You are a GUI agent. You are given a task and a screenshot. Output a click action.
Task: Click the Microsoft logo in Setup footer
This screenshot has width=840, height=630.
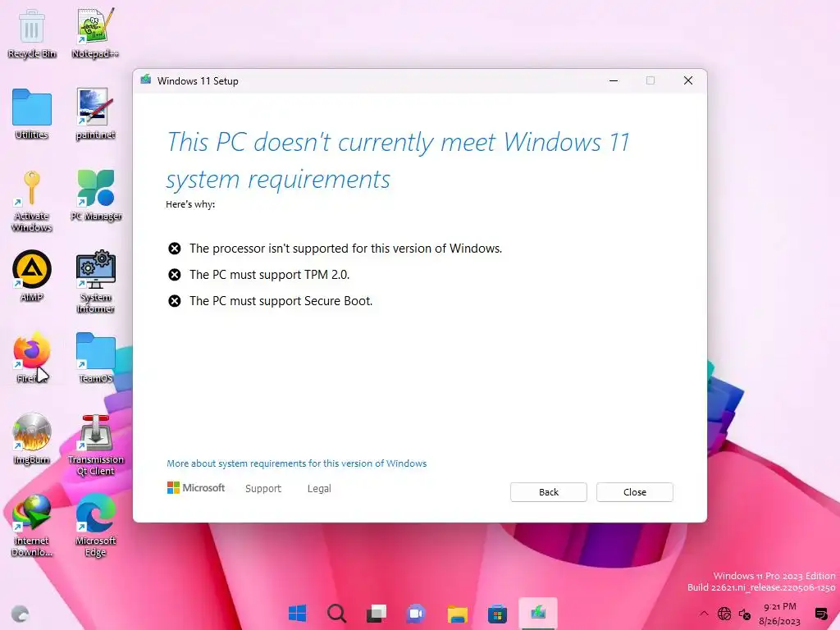point(196,487)
